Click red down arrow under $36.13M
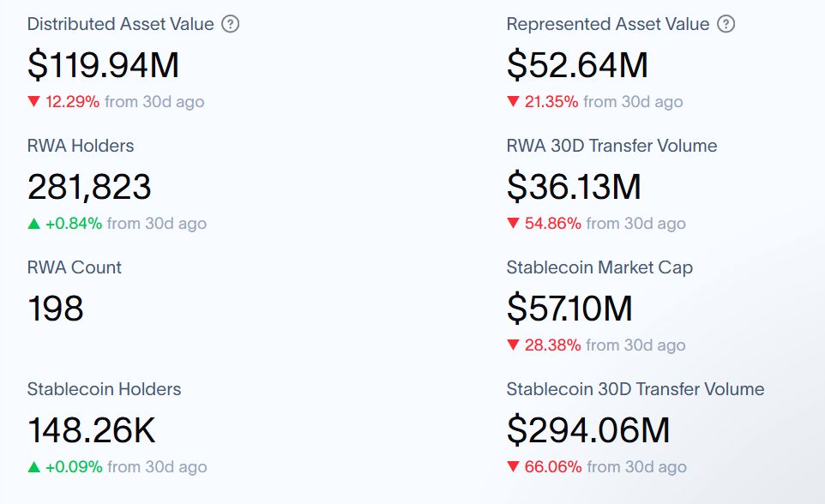Image resolution: width=825 pixels, height=504 pixels. click(513, 224)
